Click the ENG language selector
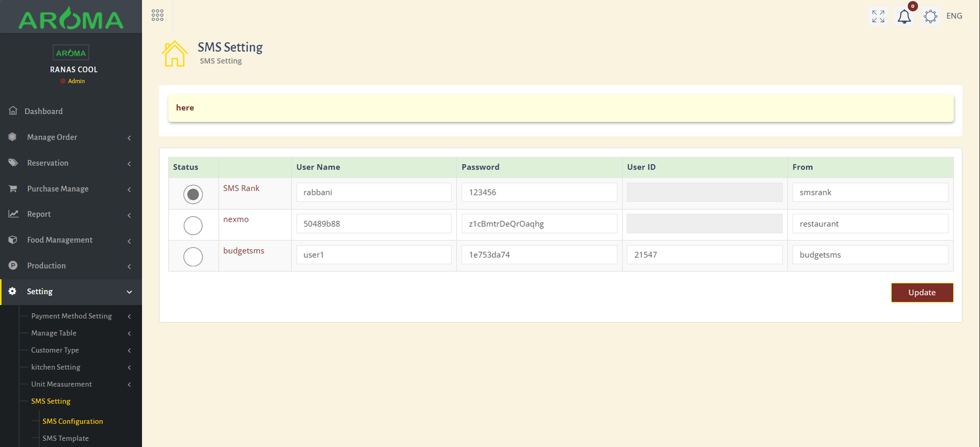Viewport: 980px width, 447px height. tap(954, 16)
